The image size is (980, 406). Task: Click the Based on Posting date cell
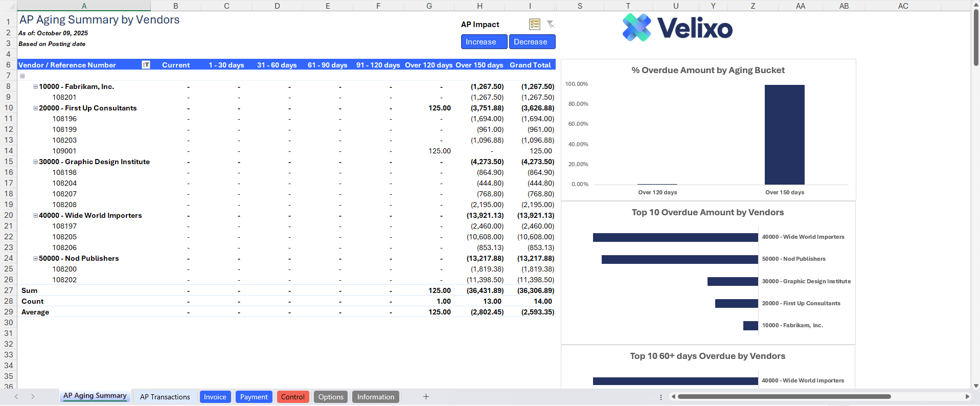point(52,43)
